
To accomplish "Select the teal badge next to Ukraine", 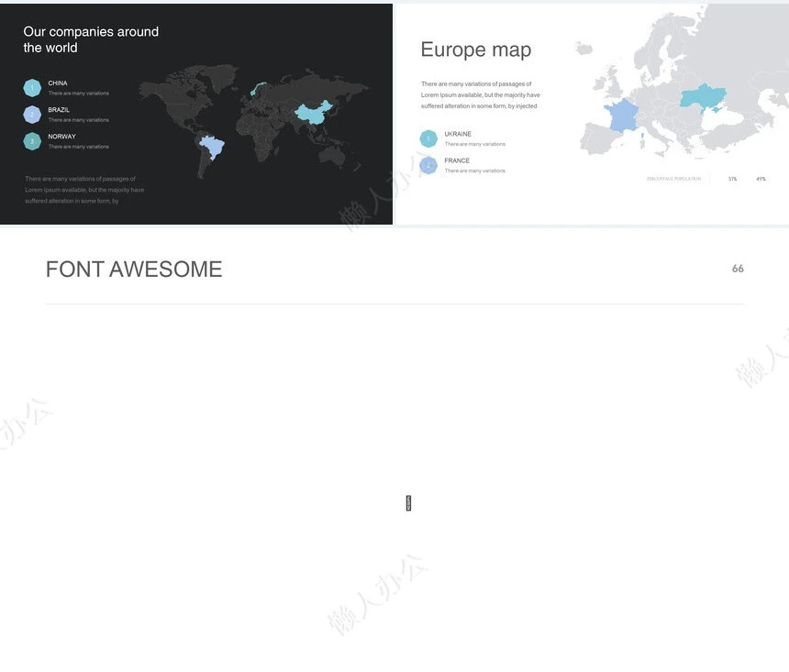I will coord(428,138).
